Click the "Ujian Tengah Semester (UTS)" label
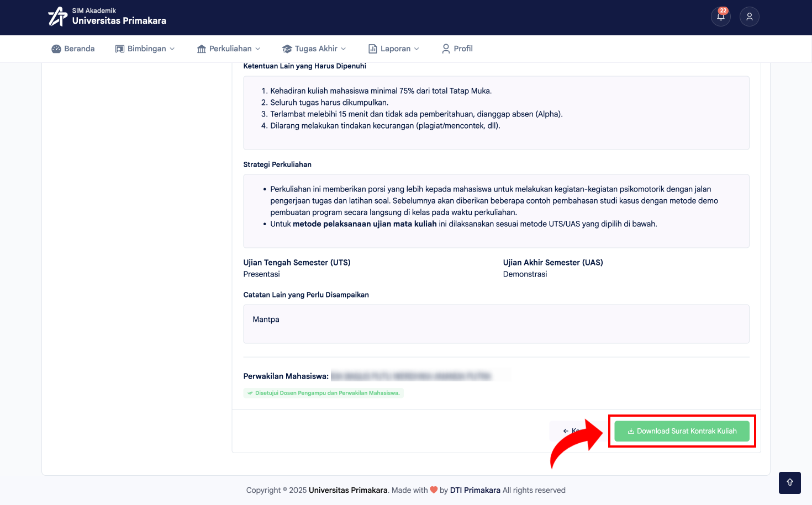 click(x=297, y=263)
